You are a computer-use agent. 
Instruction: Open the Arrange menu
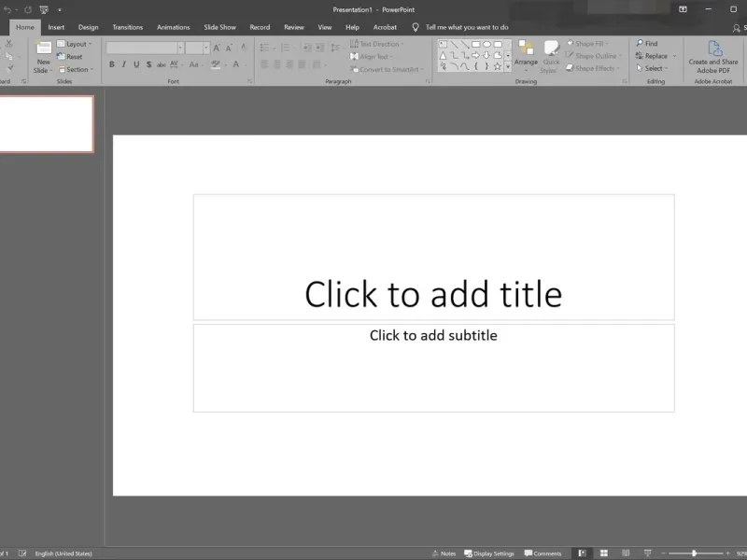click(x=526, y=56)
